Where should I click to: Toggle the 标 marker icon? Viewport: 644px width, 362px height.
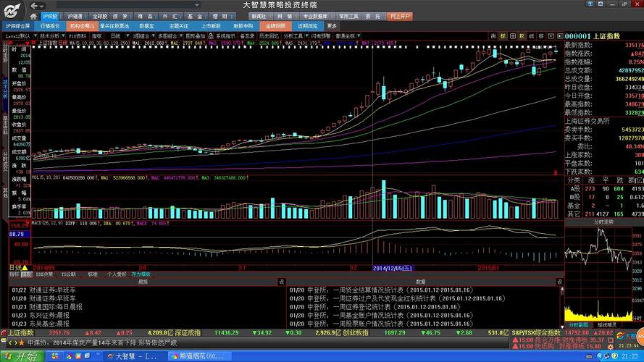coord(503,36)
